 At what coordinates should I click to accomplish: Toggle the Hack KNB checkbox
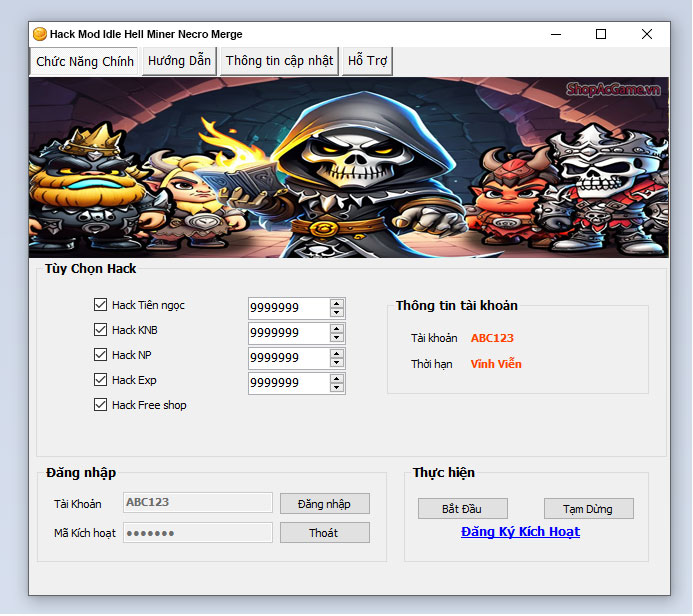100,330
